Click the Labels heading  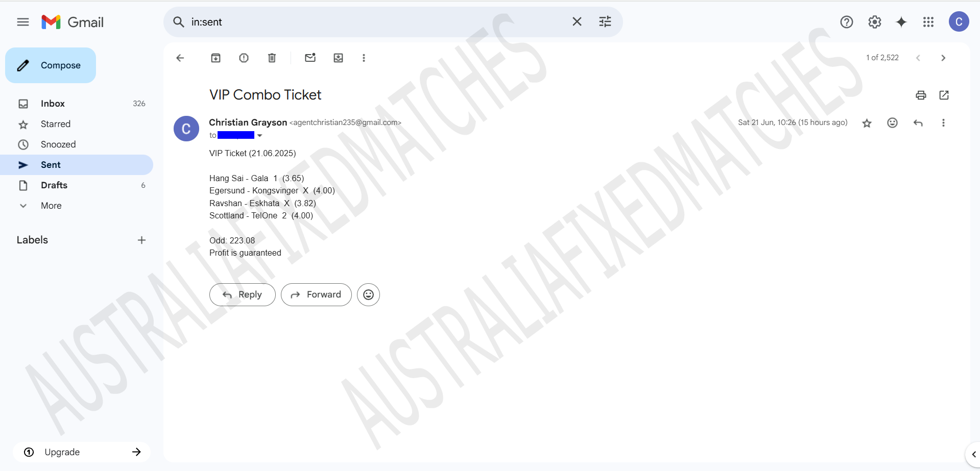pos(32,240)
